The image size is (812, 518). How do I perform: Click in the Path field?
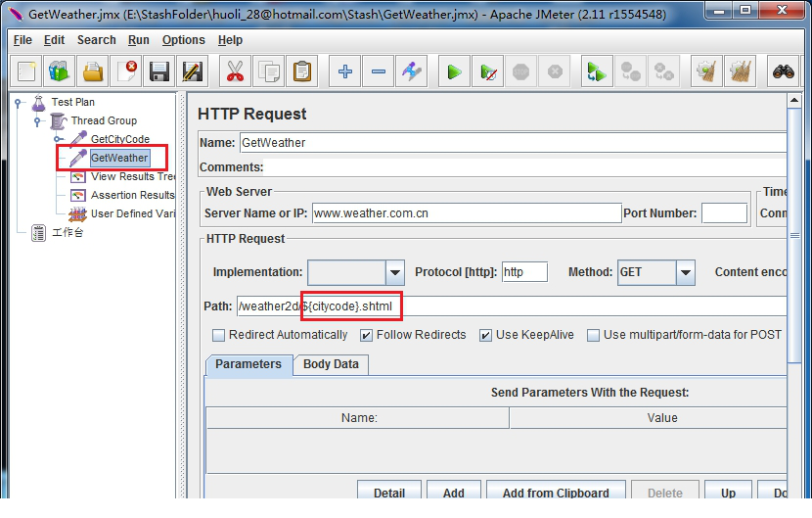512,306
